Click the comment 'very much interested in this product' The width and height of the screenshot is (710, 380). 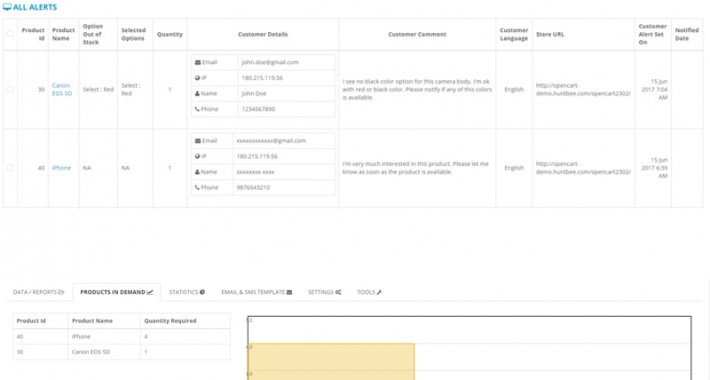point(415,168)
